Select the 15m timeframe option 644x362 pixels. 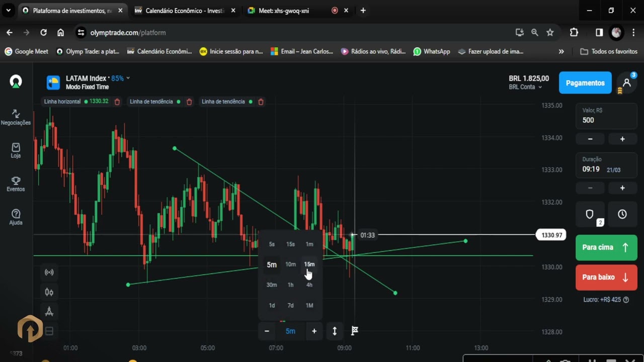309,264
